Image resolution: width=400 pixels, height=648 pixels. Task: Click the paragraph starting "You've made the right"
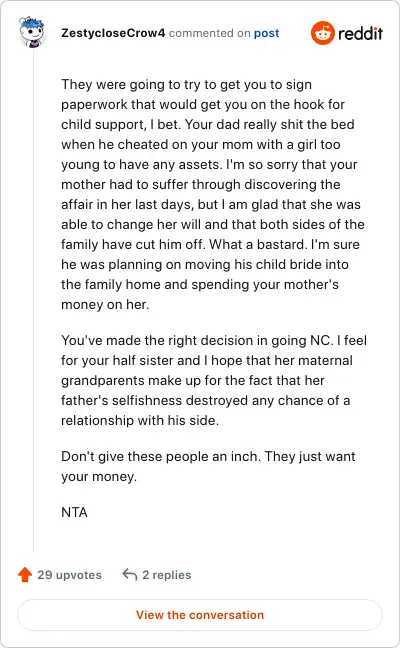click(x=214, y=380)
